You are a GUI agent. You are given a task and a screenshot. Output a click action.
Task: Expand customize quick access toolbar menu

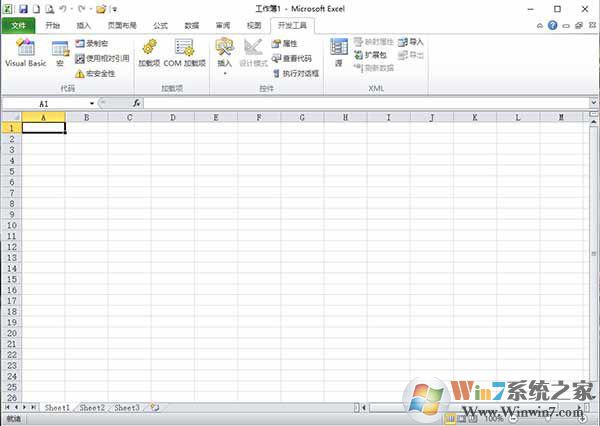114,9
